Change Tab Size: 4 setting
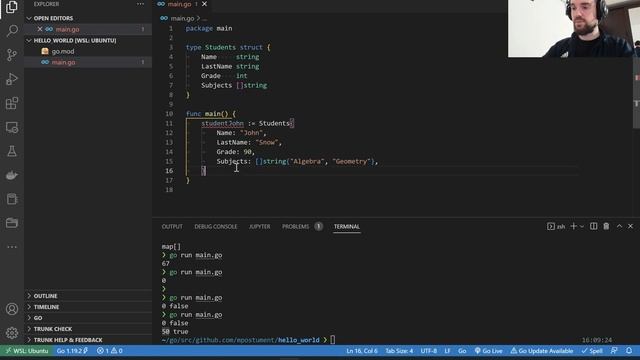640x360 pixels. tap(399, 351)
